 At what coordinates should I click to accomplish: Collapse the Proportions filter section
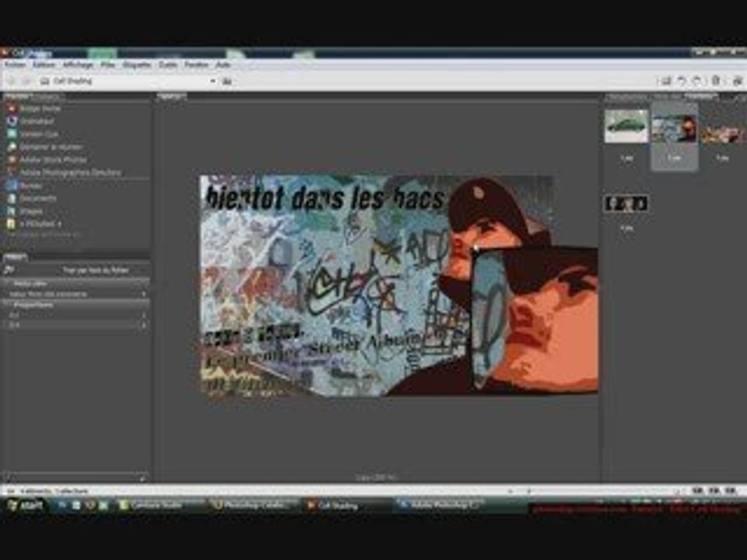click(76, 305)
